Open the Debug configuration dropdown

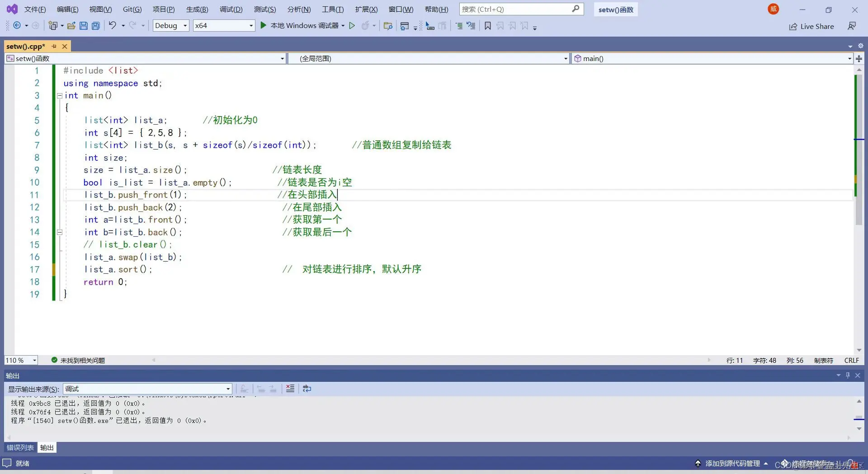[x=171, y=26]
